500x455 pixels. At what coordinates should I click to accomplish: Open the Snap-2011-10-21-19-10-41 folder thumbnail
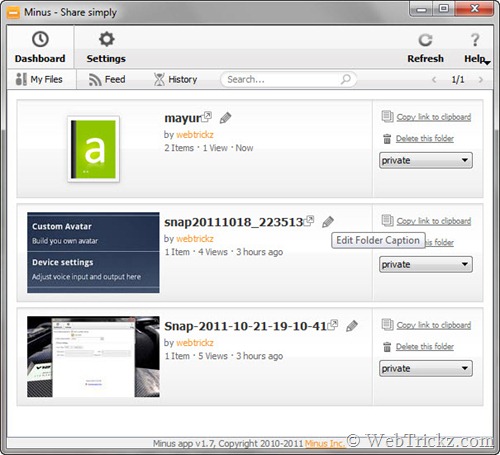pos(93,357)
